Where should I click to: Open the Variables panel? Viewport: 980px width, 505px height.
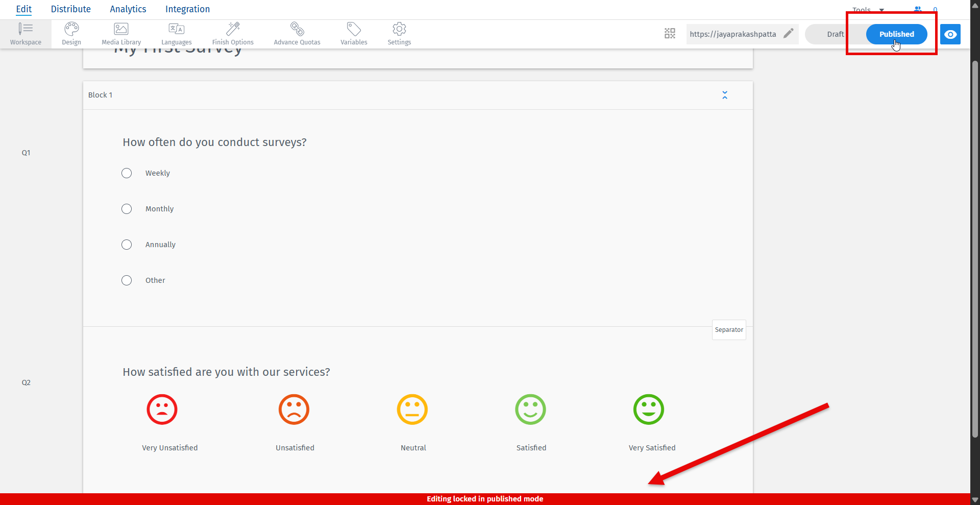[354, 34]
